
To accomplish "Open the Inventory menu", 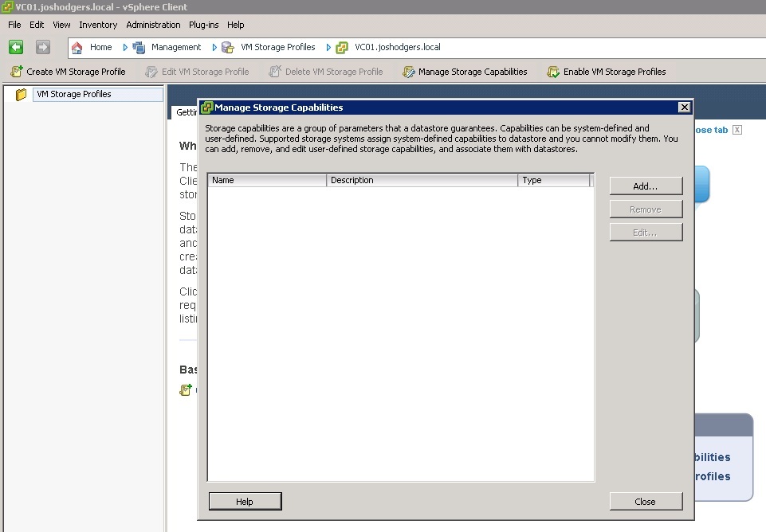I will 98,25.
